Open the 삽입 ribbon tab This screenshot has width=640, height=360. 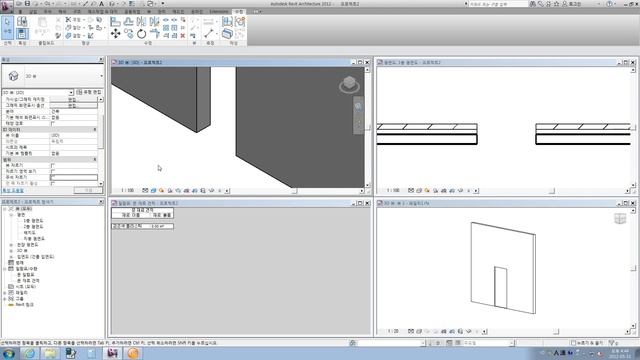point(33,11)
